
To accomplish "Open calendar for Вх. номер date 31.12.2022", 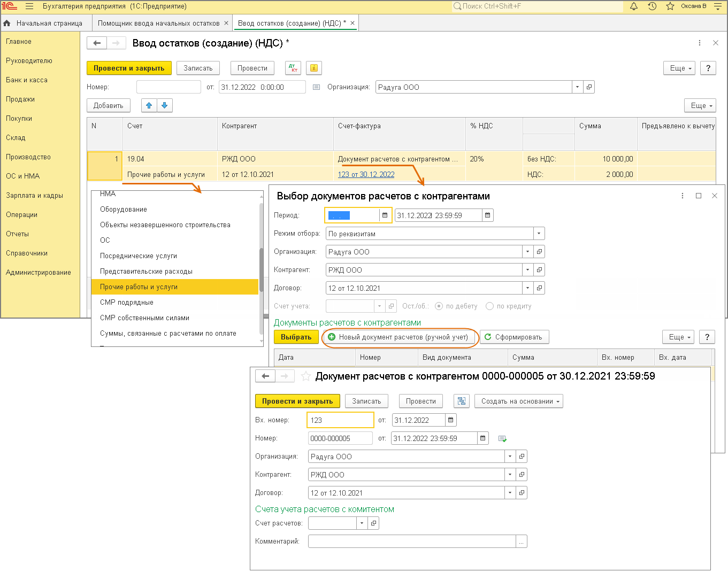I will (451, 420).
